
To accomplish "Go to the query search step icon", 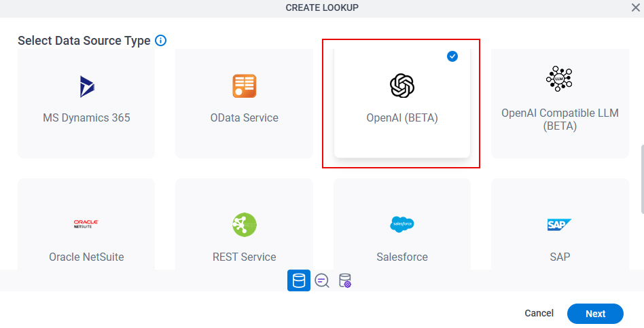I will (x=321, y=280).
